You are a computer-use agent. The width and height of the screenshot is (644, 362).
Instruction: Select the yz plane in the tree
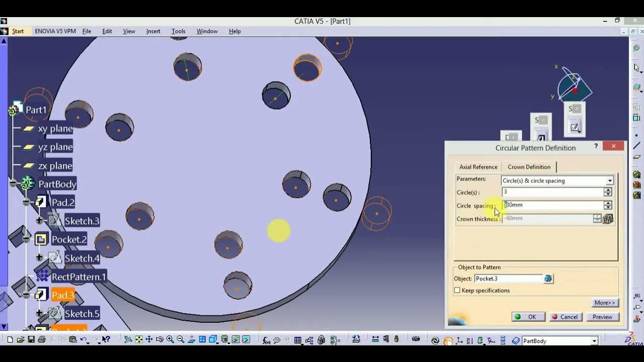(x=55, y=147)
